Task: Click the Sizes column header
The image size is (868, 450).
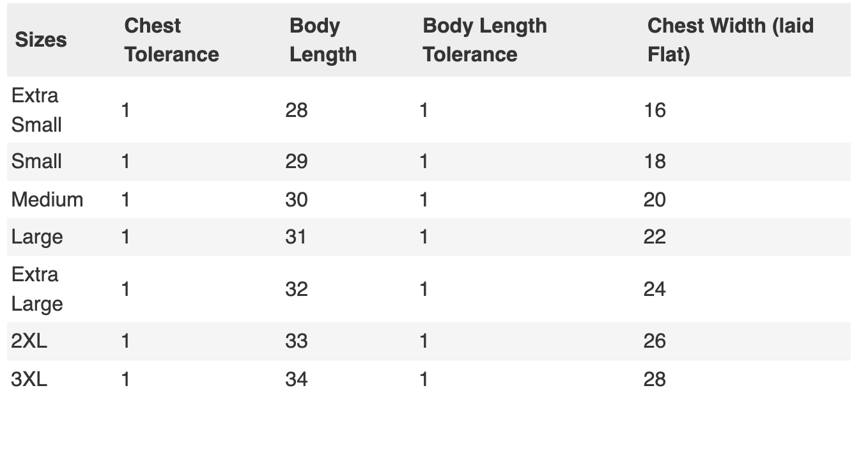Action: point(41,40)
